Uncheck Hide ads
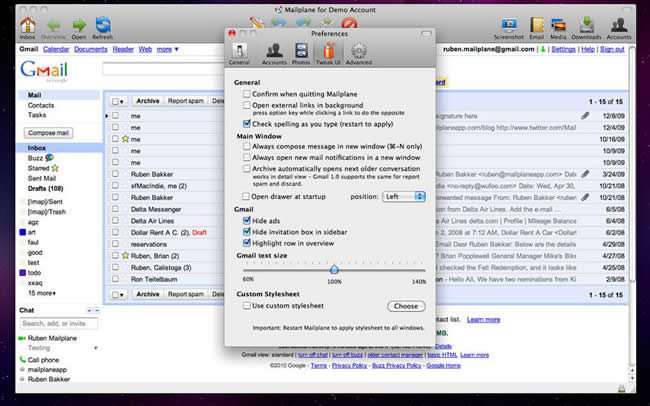The width and height of the screenshot is (650, 406). pos(247,220)
